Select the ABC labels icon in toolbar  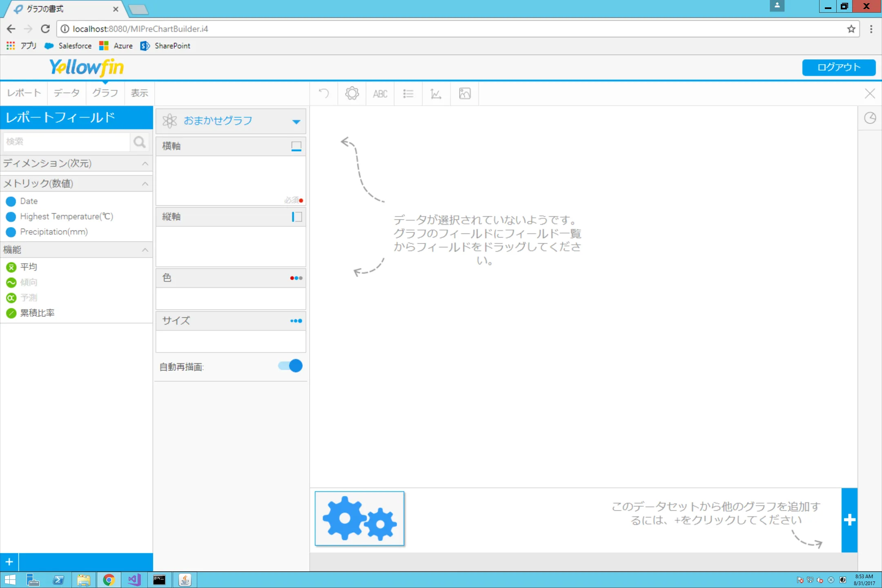(380, 94)
